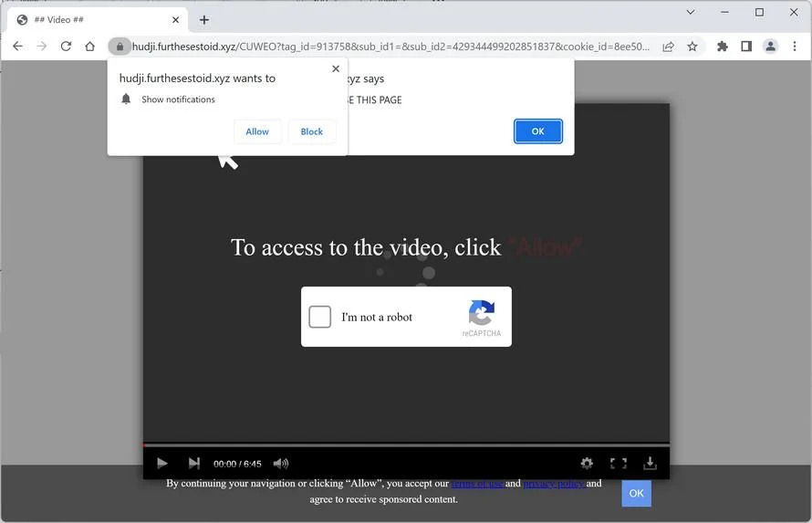Click Allow in the notifications prompt
The width and height of the screenshot is (812, 523).
(257, 131)
